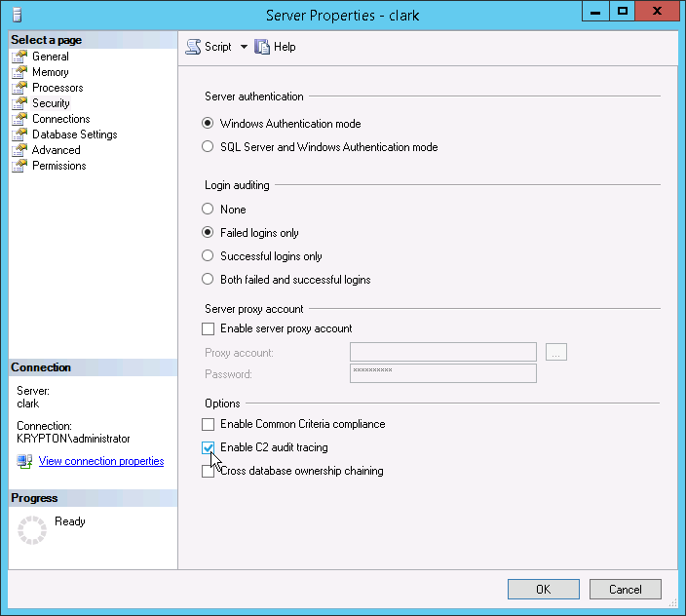Open the General page
The height and width of the screenshot is (616, 686).
pos(51,57)
